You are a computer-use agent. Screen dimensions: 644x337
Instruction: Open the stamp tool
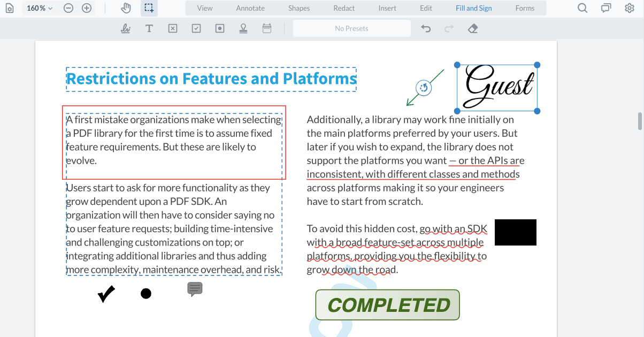[243, 28]
